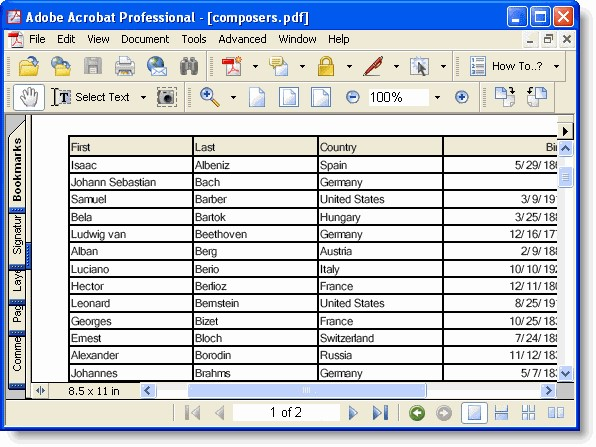Screen dimensions: 596x447
Task: Click the Sign pen icon
Action: tap(373, 66)
